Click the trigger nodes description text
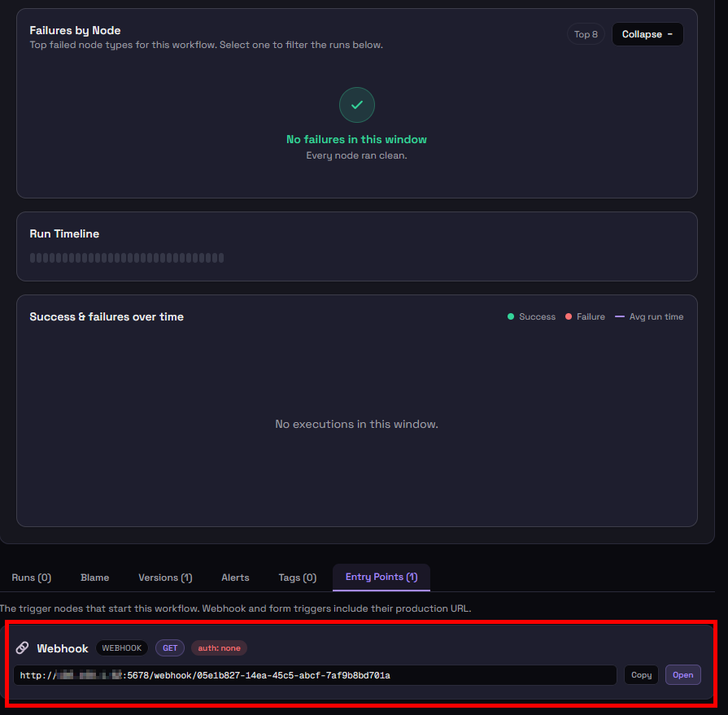Image resolution: width=728 pixels, height=715 pixels. (235, 608)
